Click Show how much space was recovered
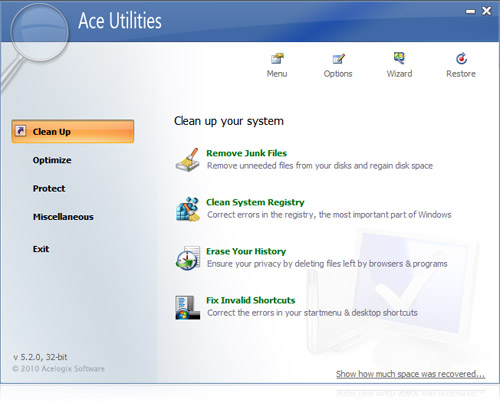This screenshot has width=500, height=403. point(410,374)
